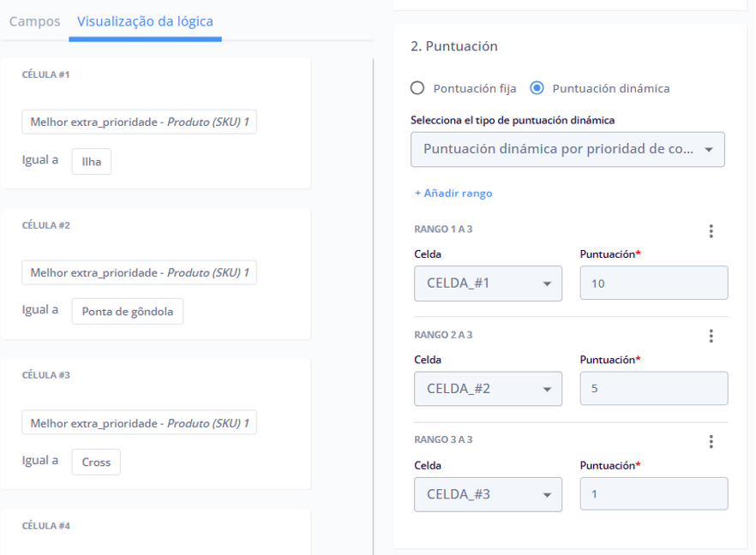Click the Cross value chip in Célula #3
756x555 pixels.
tap(96, 462)
